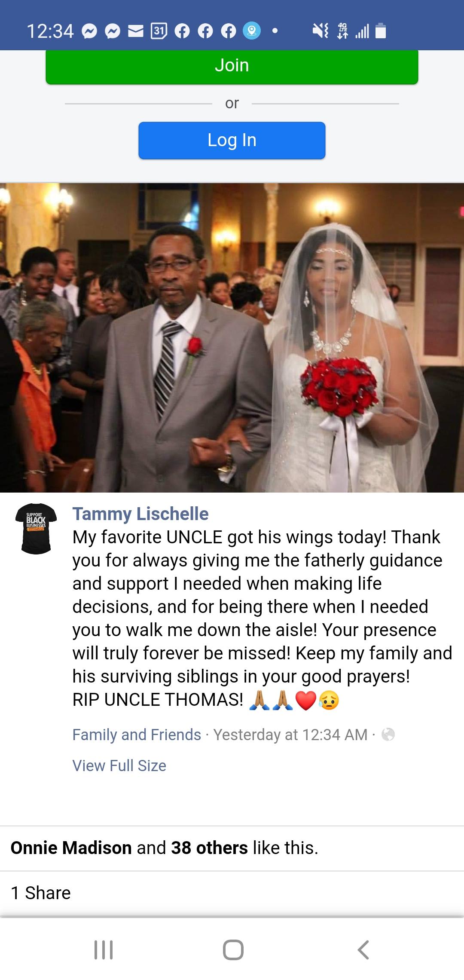Tap the green Join button
The width and height of the screenshot is (464, 980).
point(232,66)
